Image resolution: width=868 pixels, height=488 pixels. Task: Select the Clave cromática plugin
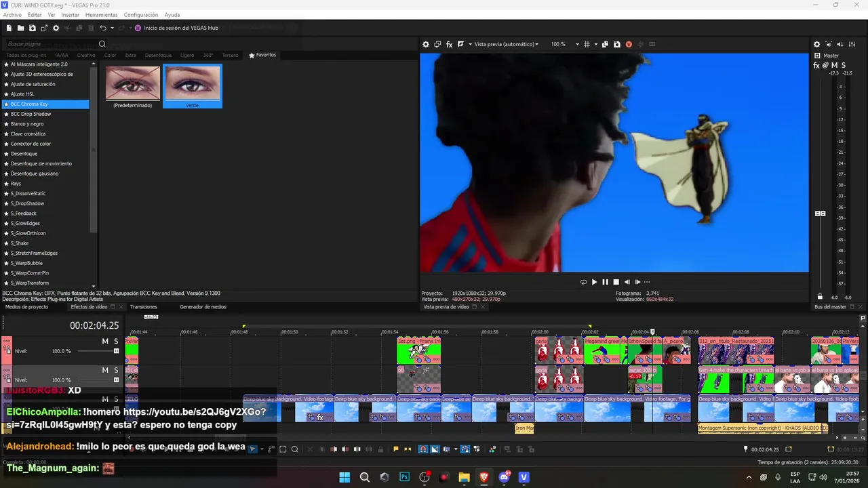click(x=45, y=134)
